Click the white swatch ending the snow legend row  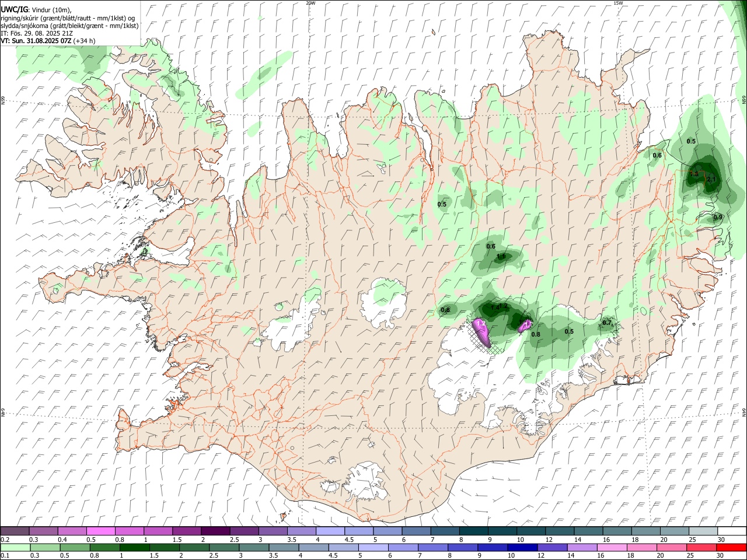click(731, 531)
